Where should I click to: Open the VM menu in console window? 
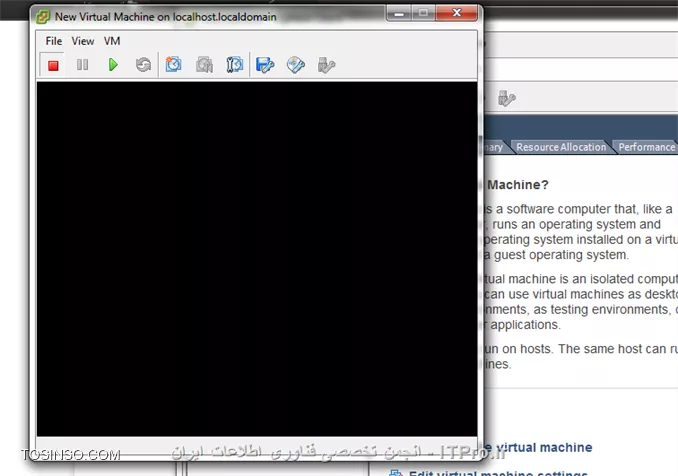point(112,41)
